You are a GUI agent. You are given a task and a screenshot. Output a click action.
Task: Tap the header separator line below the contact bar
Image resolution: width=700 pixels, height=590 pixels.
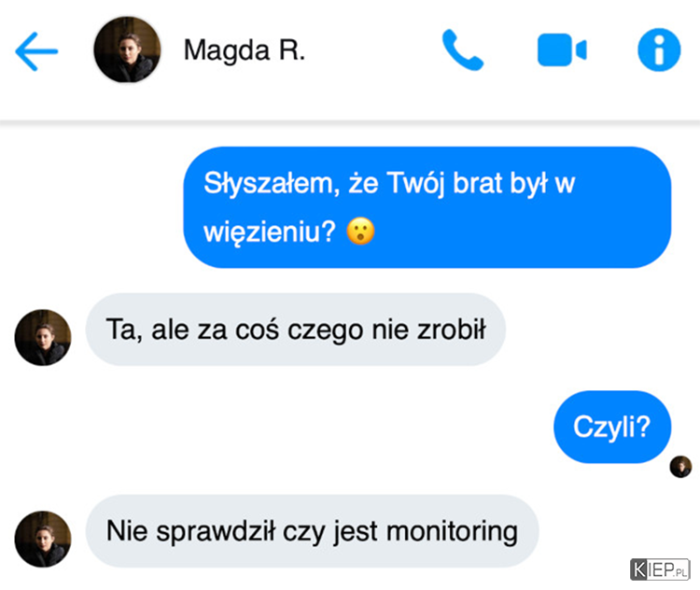click(x=350, y=121)
